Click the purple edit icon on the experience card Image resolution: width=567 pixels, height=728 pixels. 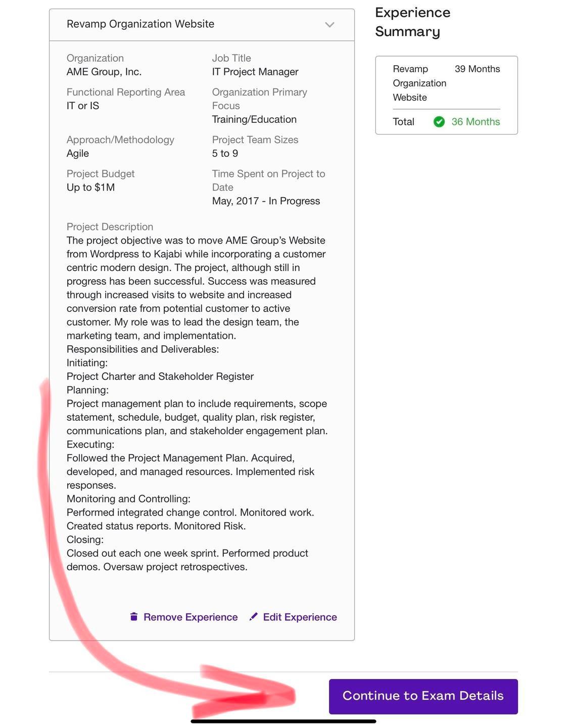[x=254, y=617]
